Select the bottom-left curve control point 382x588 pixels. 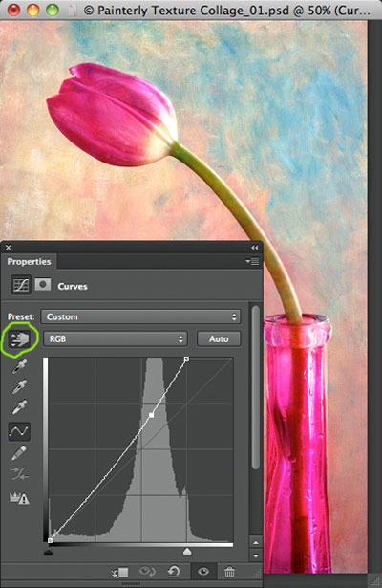tap(51, 540)
